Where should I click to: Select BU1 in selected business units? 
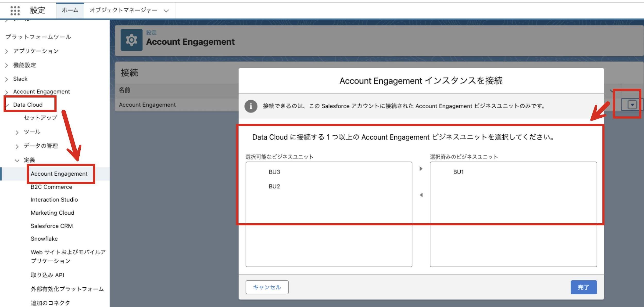459,172
